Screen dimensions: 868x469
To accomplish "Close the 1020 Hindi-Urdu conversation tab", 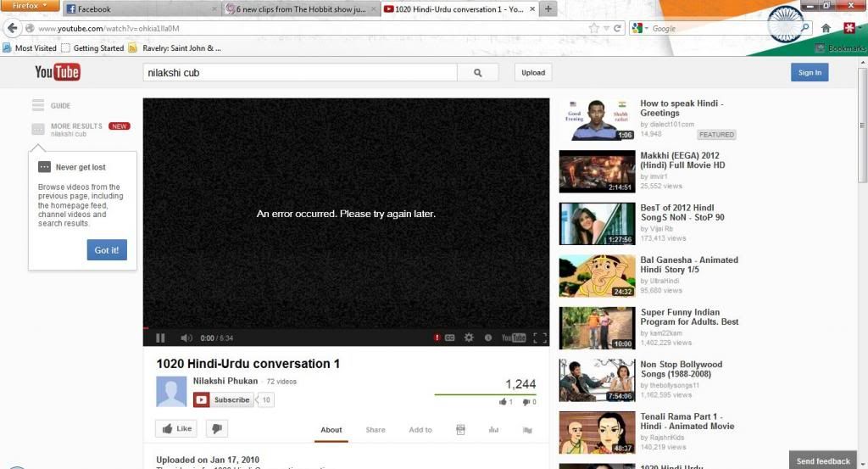I will click(x=532, y=8).
